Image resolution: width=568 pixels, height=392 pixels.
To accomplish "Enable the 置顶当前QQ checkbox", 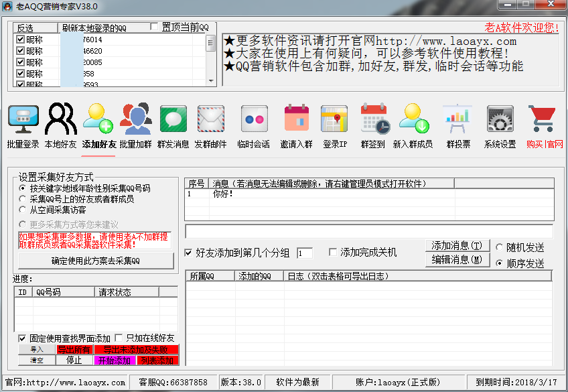I will point(154,27).
